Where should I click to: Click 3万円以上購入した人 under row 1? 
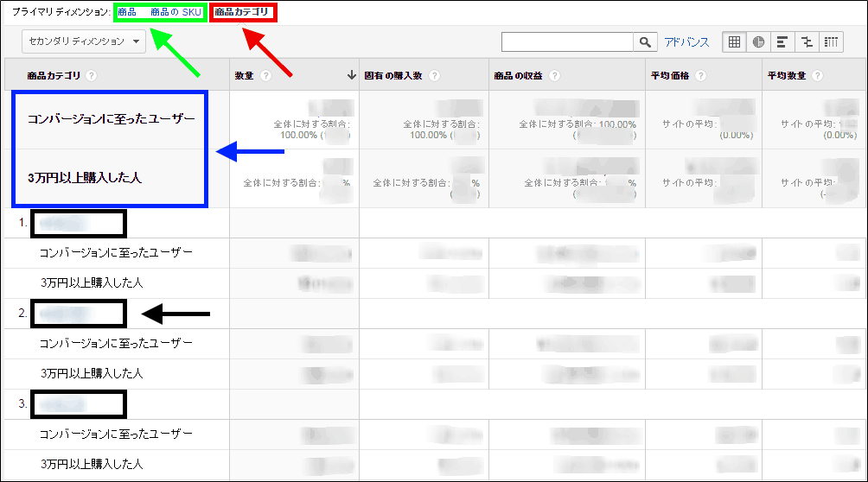coord(92,283)
